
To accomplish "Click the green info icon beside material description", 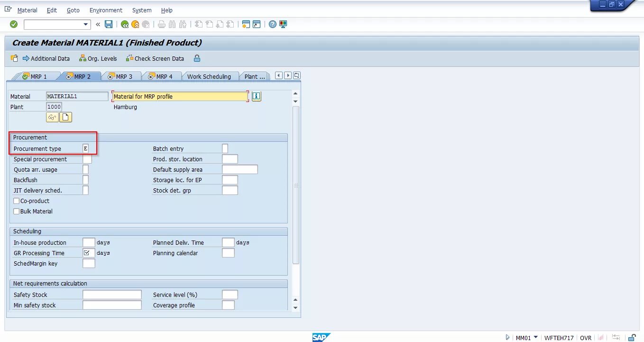I will (257, 96).
